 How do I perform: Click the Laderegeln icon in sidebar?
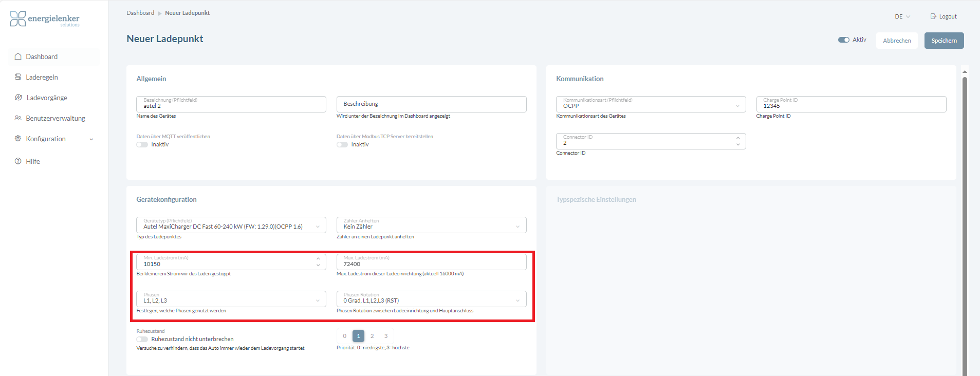[x=18, y=77]
